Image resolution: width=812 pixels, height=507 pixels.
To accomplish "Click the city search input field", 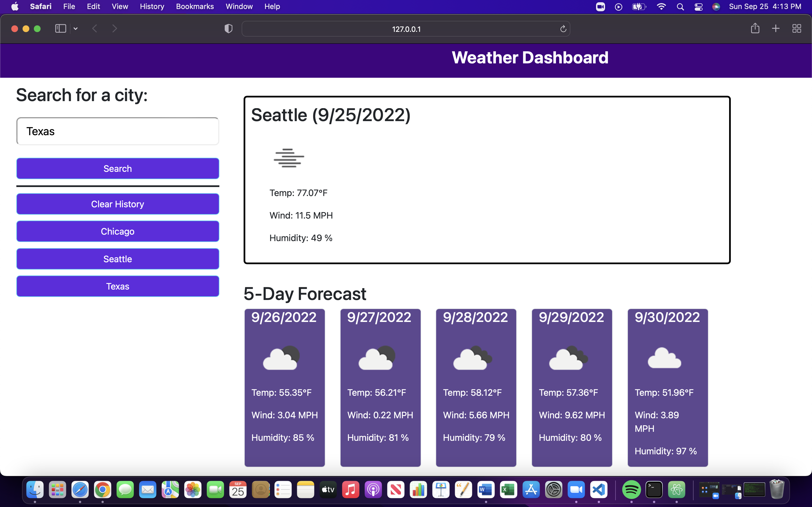I will coord(118,131).
